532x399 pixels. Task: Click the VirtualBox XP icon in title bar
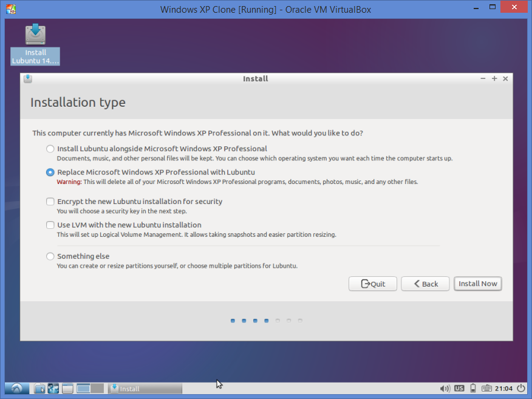pyautogui.click(x=11, y=9)
